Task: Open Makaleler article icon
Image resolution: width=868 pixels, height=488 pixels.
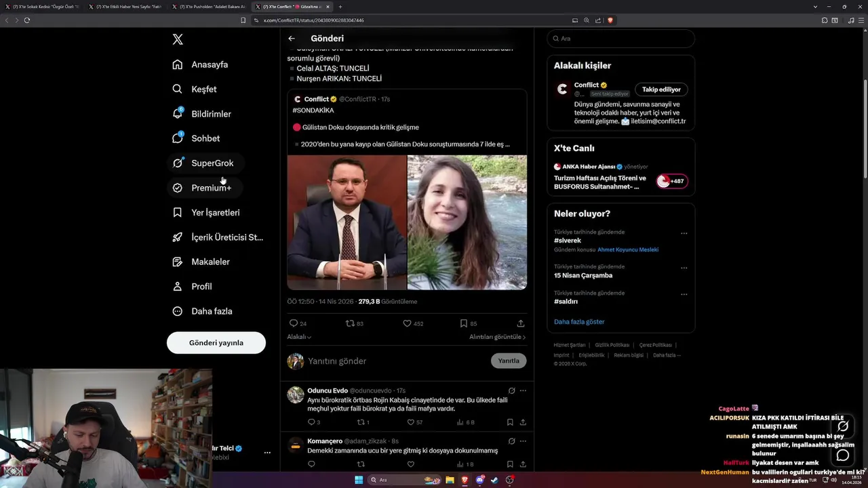Action: (177, 262)
